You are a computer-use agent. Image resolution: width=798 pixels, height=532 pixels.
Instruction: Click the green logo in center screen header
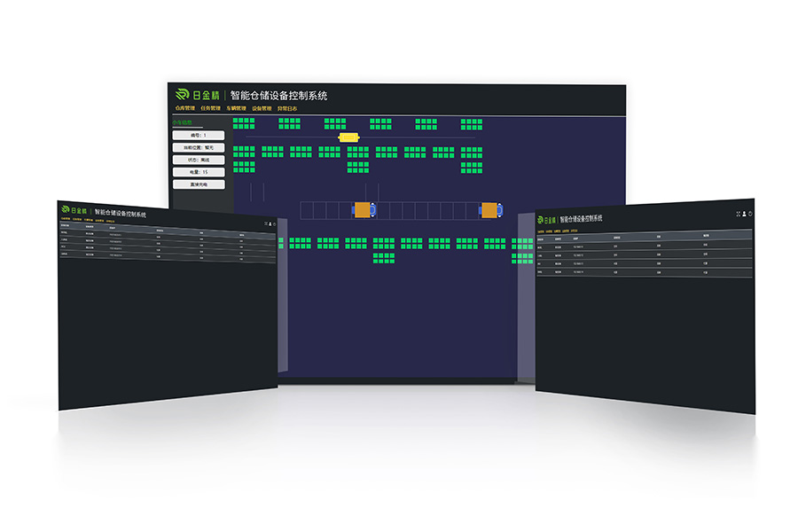pos(183,94)
